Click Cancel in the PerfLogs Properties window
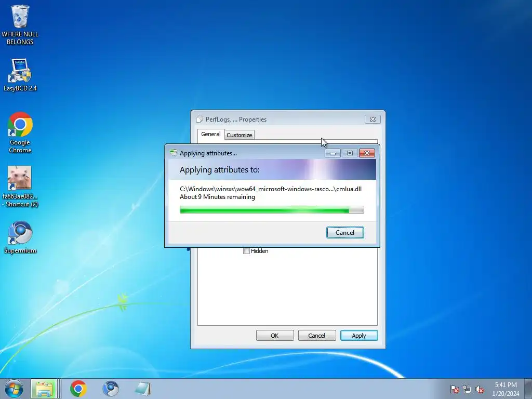 (x=316, y=336)
